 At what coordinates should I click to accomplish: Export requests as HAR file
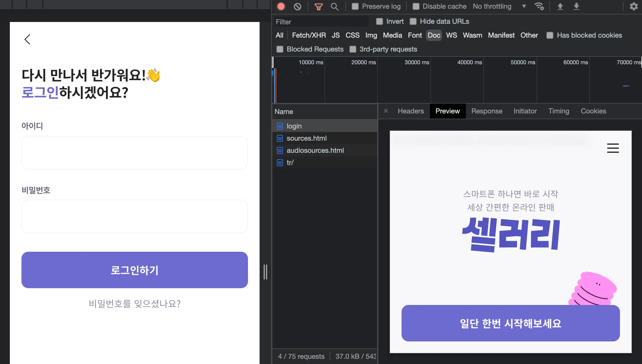[577, 6]
